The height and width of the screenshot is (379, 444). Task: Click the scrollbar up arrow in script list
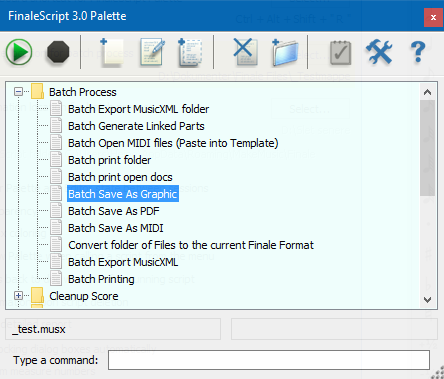click(x=427, y=92)
